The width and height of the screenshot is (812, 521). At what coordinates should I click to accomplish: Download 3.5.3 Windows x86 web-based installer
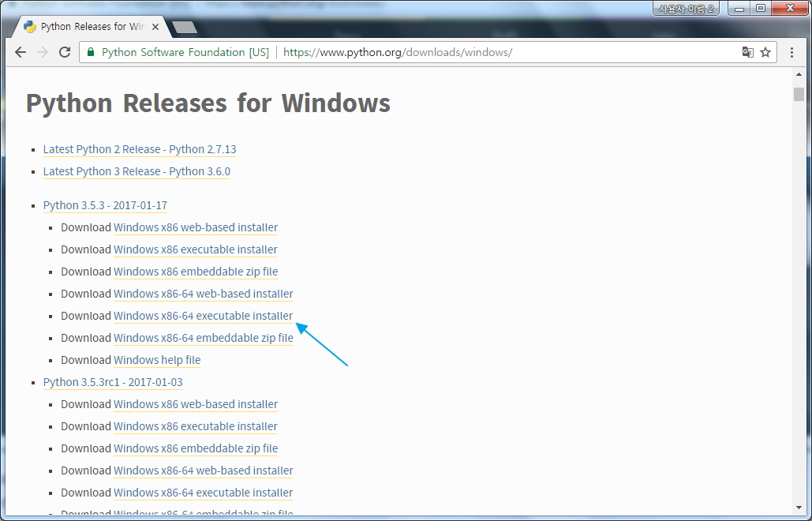(x=196, y=227)
